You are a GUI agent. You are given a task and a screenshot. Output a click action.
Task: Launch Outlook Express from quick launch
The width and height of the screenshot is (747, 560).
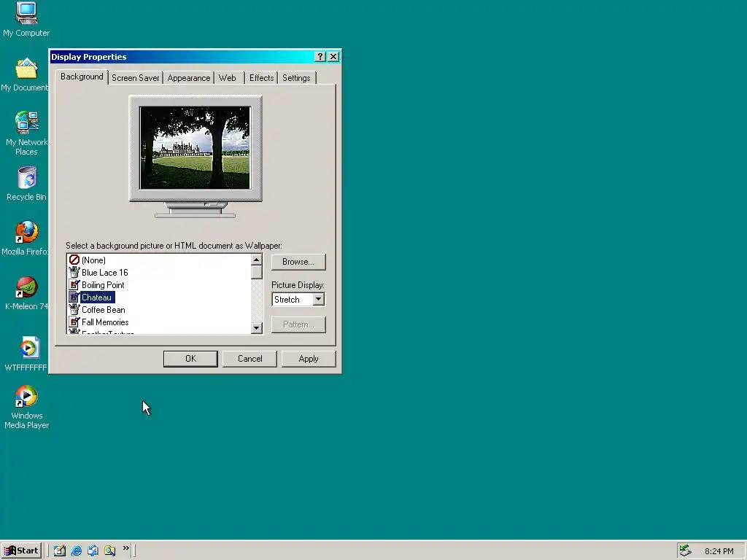pyautogui.click(x=93, y=551)
